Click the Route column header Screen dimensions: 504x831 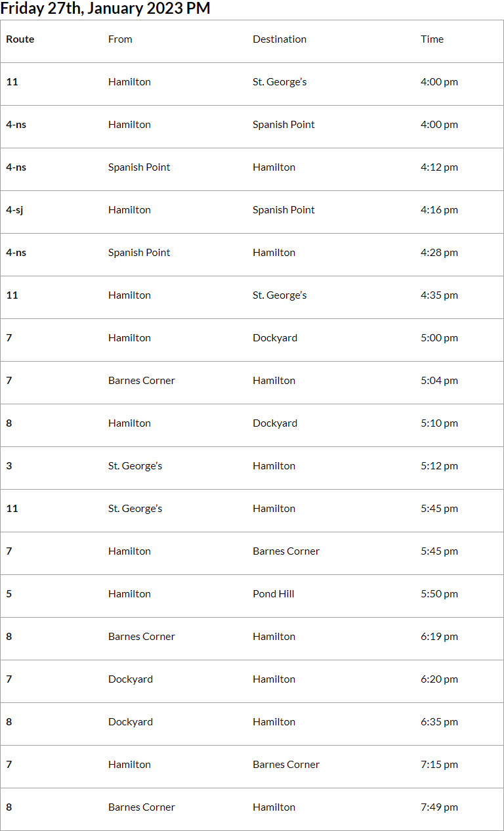pyautogui.click(x=20, y=39)
